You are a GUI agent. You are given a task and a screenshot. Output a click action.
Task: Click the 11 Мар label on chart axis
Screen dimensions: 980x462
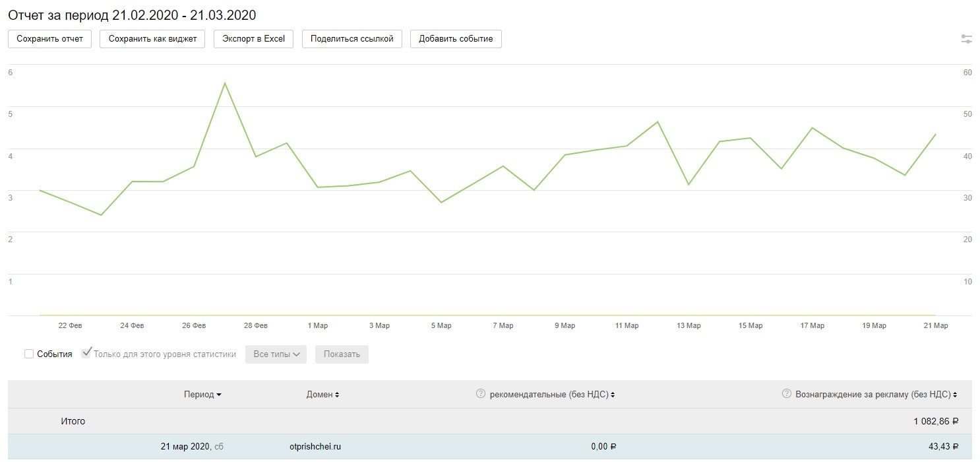click(x=627, y=325)
